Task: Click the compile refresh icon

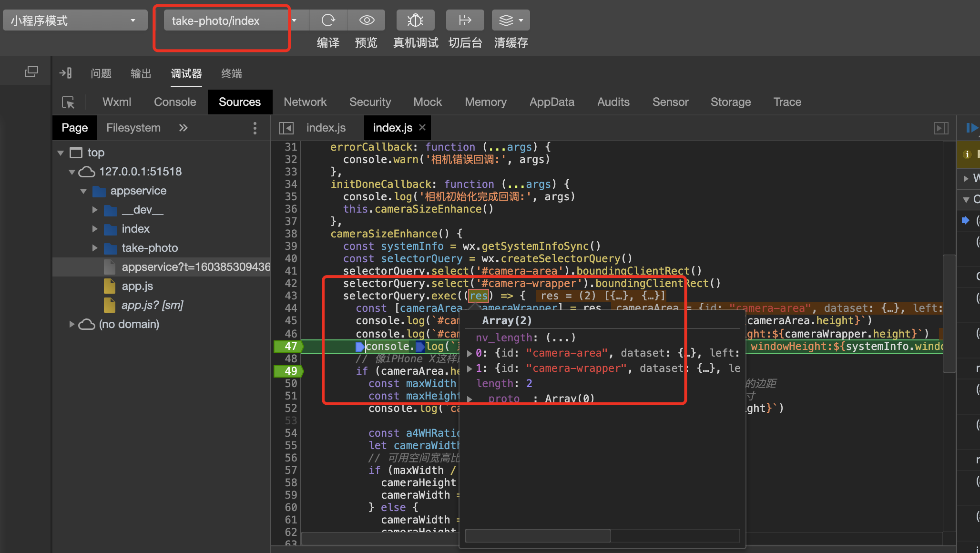Action: [x=328, y=20]
